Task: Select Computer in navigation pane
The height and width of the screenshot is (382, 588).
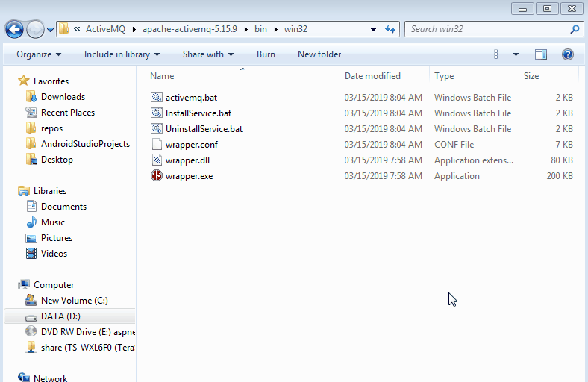Action: (54, 285)
